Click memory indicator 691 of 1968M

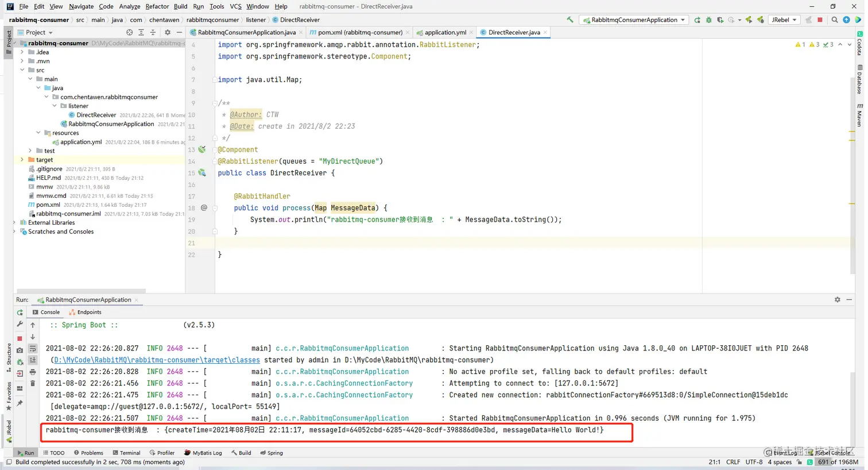click(x=838, y=462)
